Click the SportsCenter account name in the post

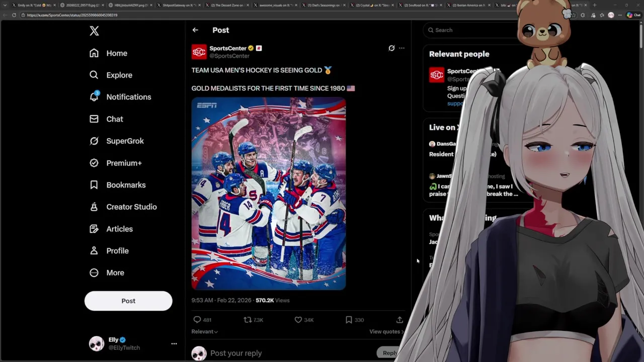[x=228, y=48]
